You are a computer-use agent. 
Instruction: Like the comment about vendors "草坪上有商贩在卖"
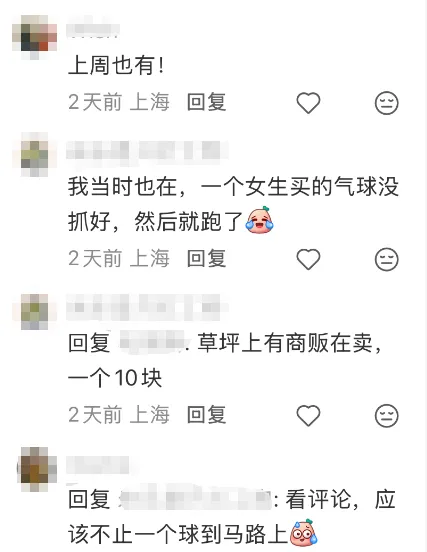[x=308, y=415]
